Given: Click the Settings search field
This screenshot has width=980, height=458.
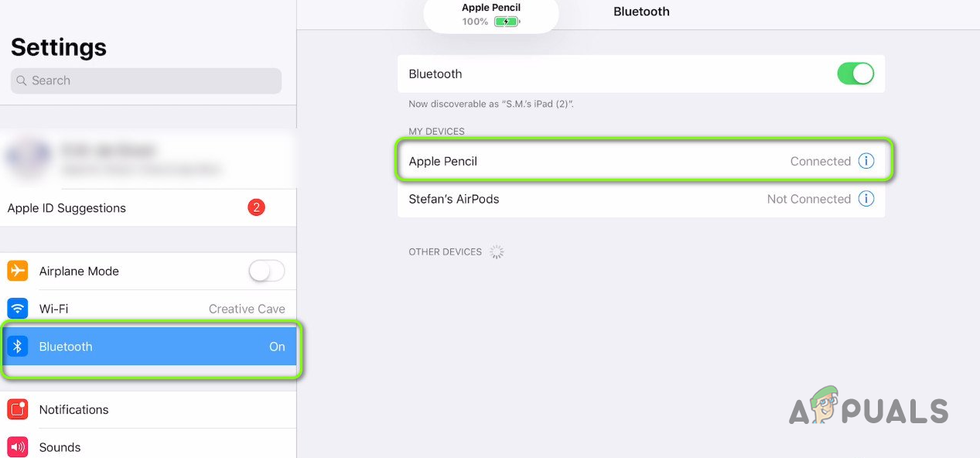Looking at the screenshot, I should pos(146,80).
